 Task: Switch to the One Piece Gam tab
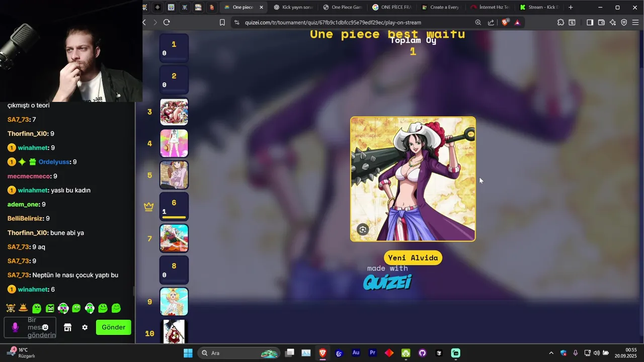click(343, 7)
